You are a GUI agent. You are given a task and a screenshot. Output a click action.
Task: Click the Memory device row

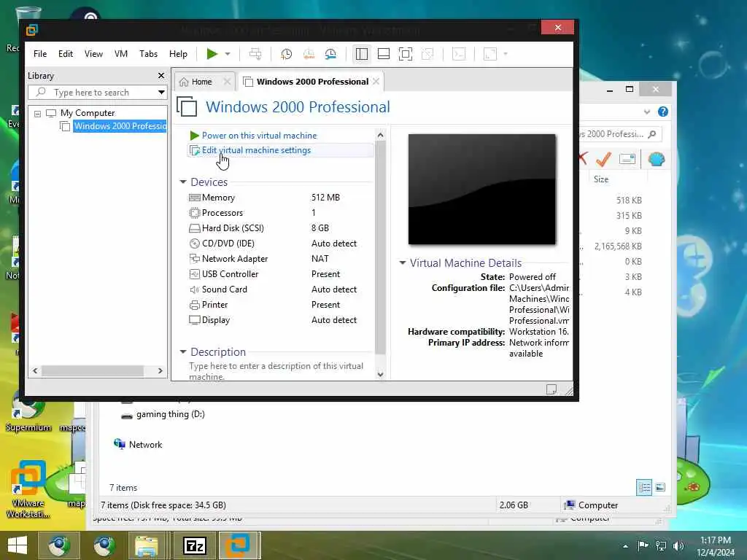pyautogui.click(x=279, y=198)
